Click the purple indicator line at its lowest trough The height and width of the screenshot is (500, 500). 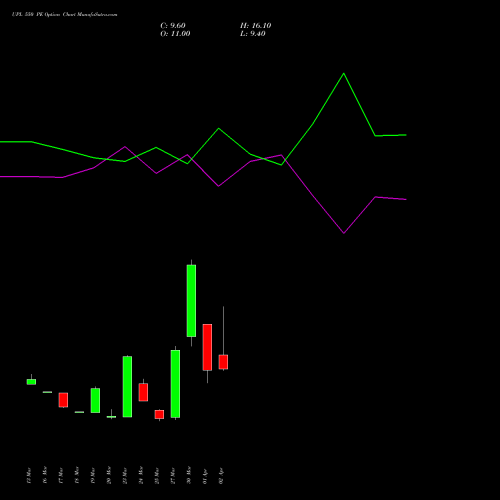(x=344, y=233)
